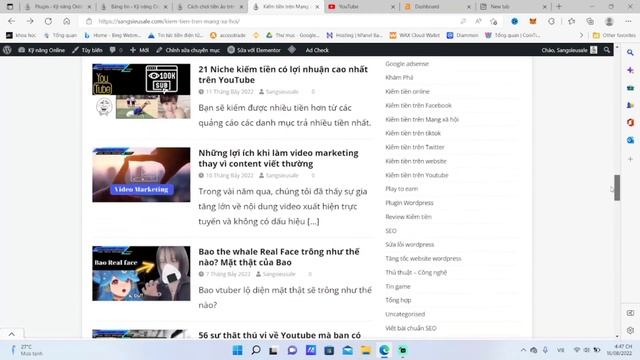Open 21 Niche kiếm tiền article title
The width and height of the screenshot is (640, 360).
tap(283, 74)
